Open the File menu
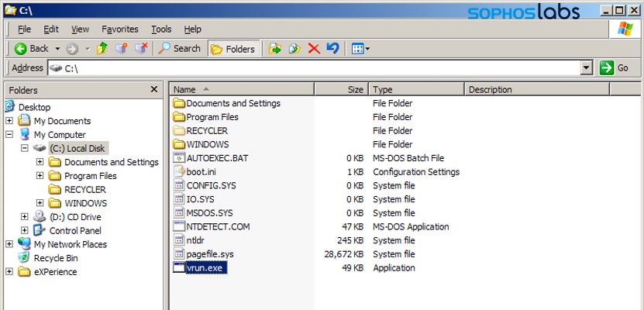This screenshot has height=310, width=644. pyautogui.click(x=24, y=29)
